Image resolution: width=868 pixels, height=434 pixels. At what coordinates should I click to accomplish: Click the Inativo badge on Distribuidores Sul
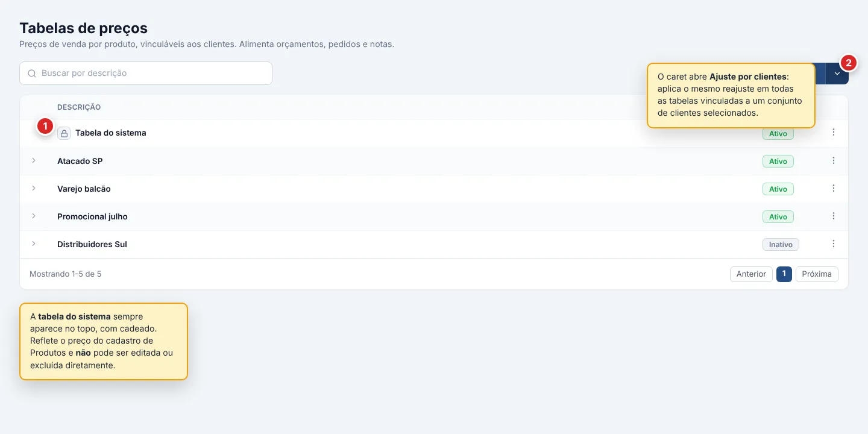click(x=781, y=245)
